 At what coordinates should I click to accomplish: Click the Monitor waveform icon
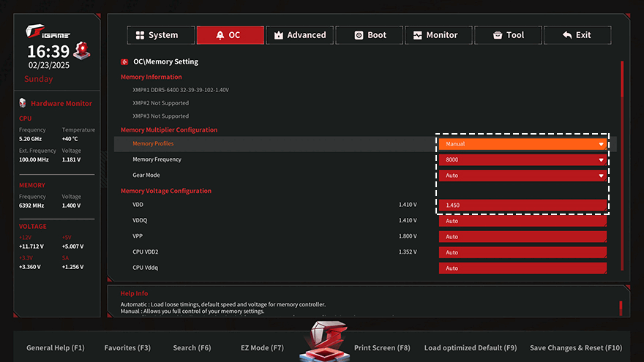[x=417, y=35]
